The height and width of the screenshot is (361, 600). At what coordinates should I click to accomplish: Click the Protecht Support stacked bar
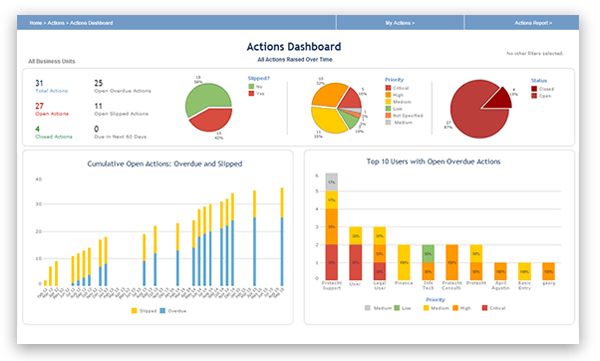[331, 226]
